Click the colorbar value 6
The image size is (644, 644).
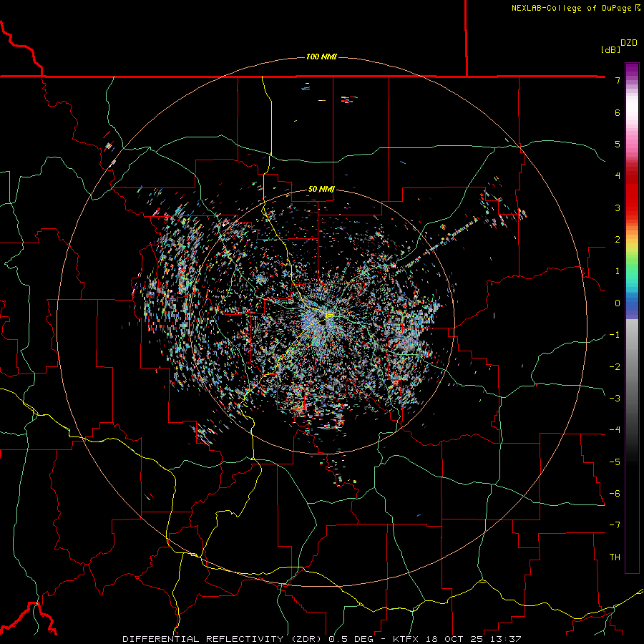click(x=618, y=113)
